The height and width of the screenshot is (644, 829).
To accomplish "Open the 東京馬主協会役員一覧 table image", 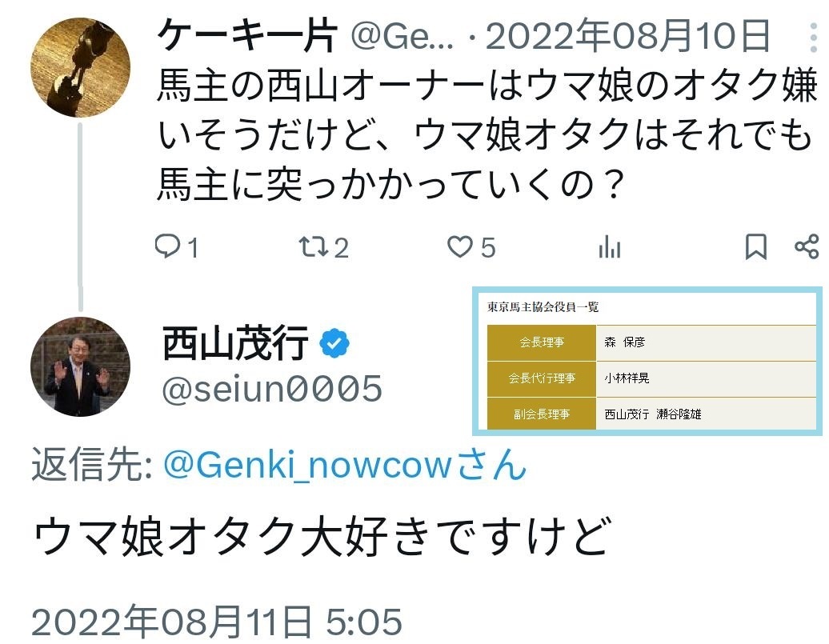I will click(648, 362).
